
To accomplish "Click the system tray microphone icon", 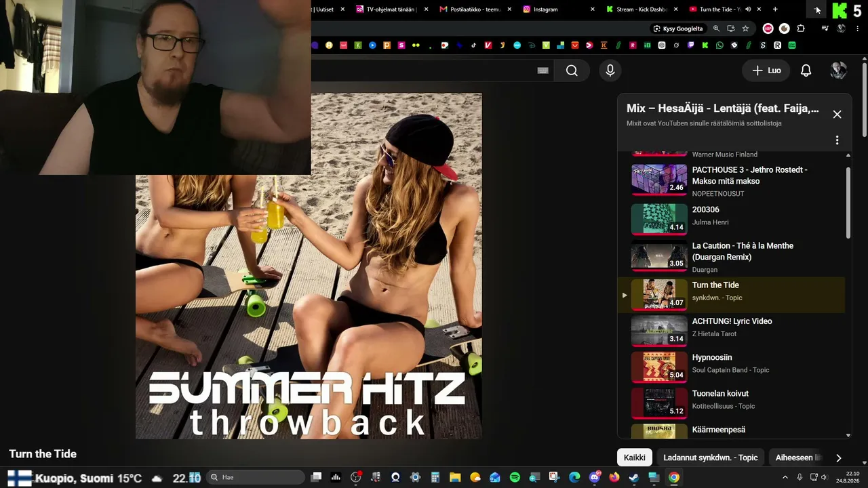I will pyautogui.click(x=800, y=477).
